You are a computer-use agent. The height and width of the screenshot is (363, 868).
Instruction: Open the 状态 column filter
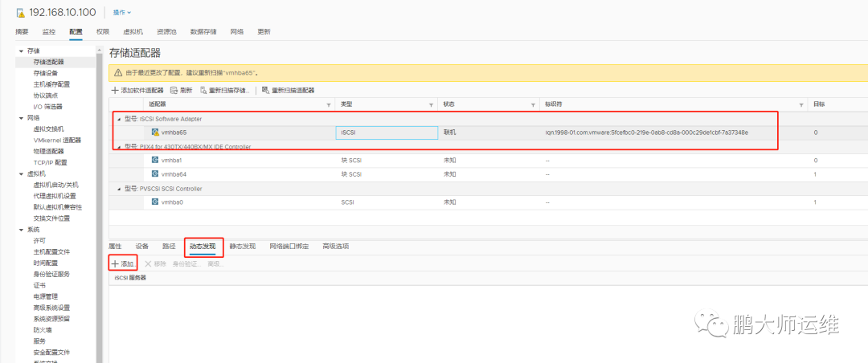(533, 104)
